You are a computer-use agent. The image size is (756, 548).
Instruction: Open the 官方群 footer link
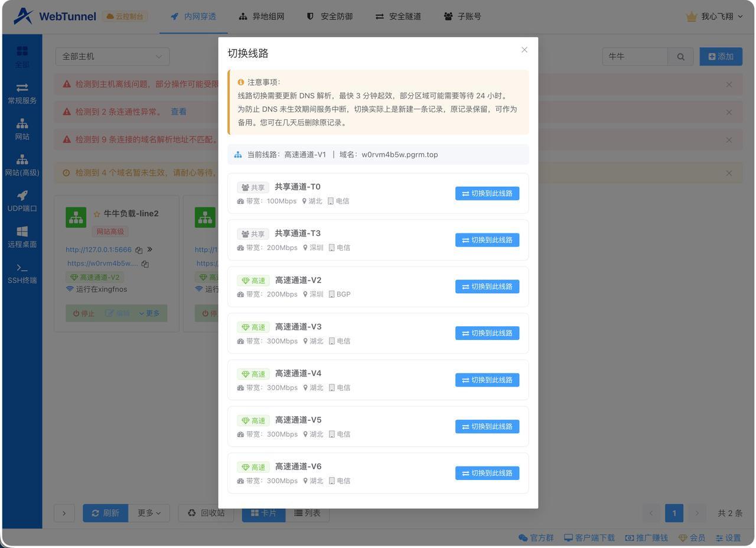coord(536,538)
